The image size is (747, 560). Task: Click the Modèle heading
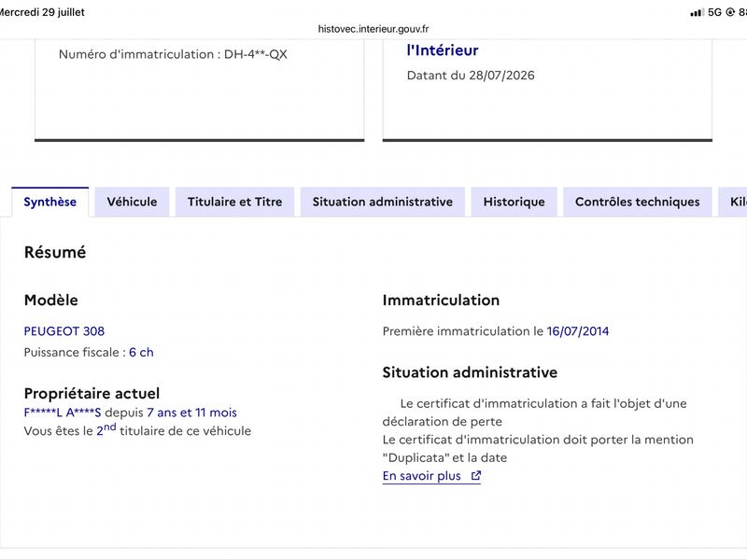click(51, 300)
